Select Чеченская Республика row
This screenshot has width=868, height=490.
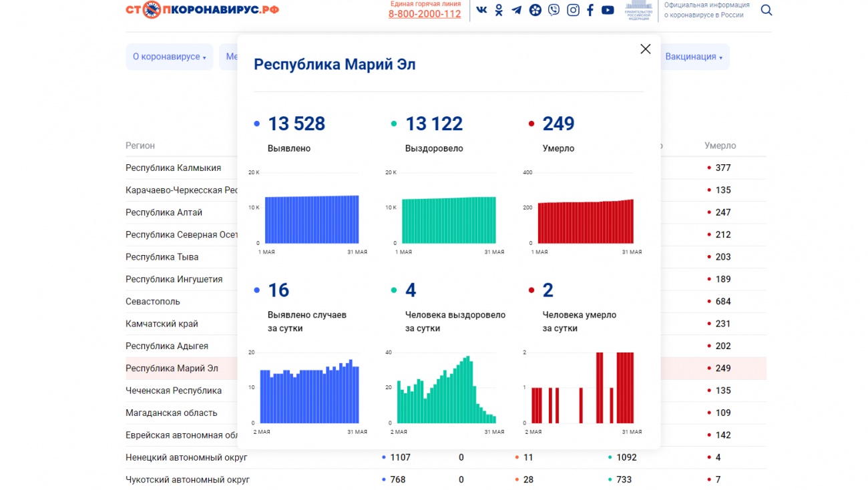click(x=174, y=391)
